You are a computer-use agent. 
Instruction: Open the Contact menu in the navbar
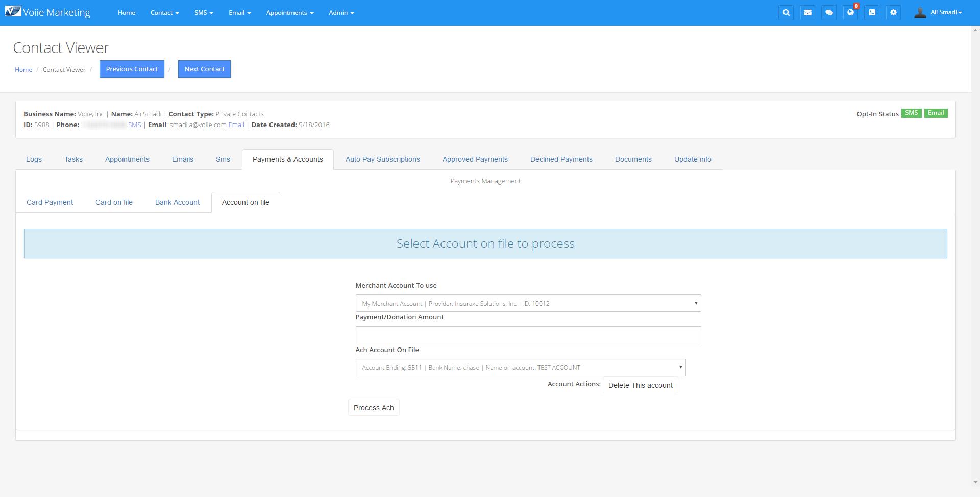[x=164, y=13]
